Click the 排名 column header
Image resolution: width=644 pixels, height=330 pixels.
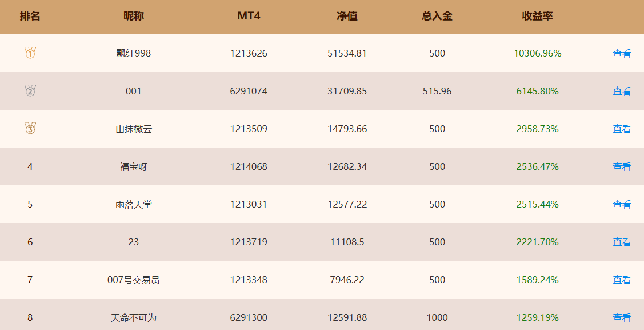[x=30, y=16]
